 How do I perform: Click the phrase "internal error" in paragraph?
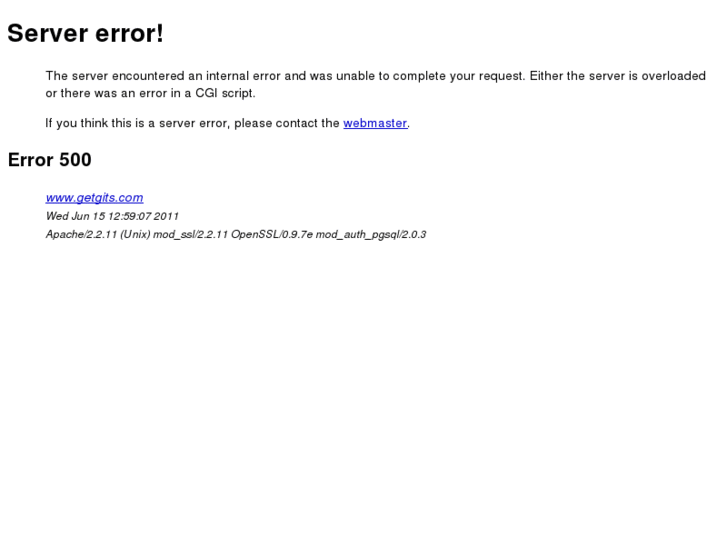tap(243, 76)
